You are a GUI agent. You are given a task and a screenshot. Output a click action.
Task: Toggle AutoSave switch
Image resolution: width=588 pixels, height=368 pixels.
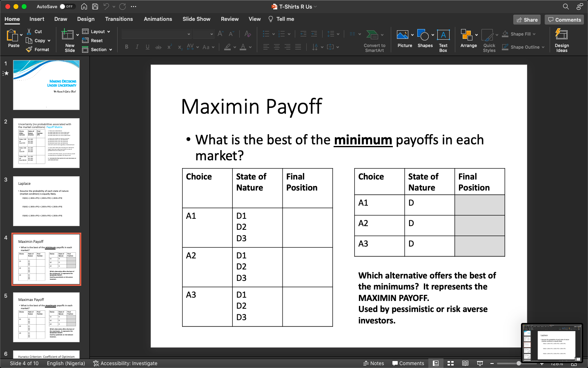tap(67, 7)
